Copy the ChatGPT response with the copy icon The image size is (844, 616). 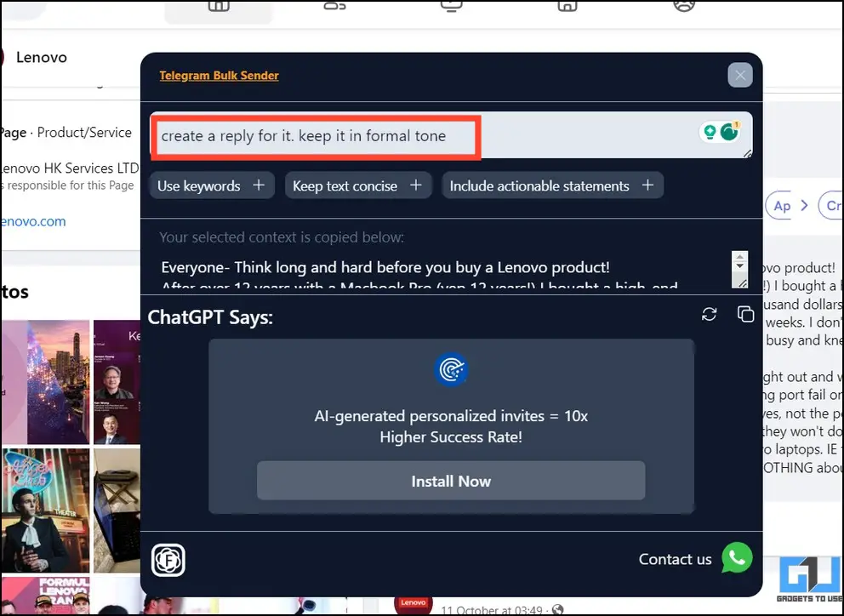click(x=745, y=314)
